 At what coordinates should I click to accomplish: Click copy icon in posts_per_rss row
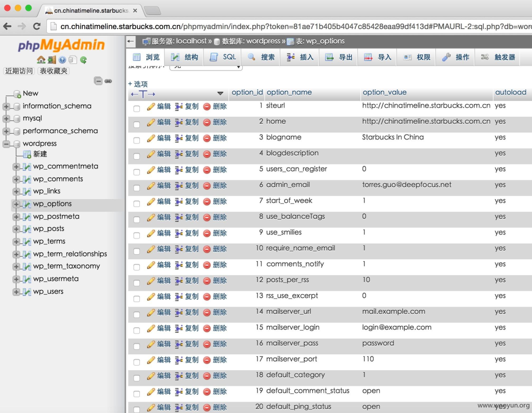click(x=179, y=280)
